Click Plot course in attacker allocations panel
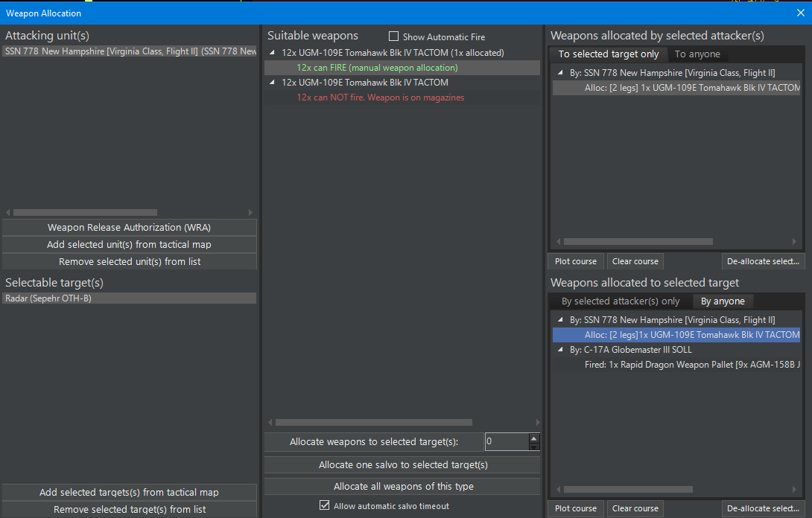 tap(575, 261)
